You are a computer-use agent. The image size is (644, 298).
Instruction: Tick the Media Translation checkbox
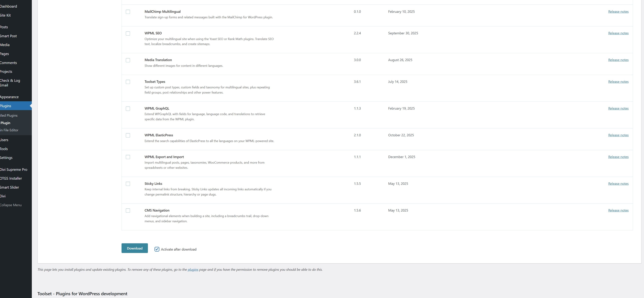[128, 60]
